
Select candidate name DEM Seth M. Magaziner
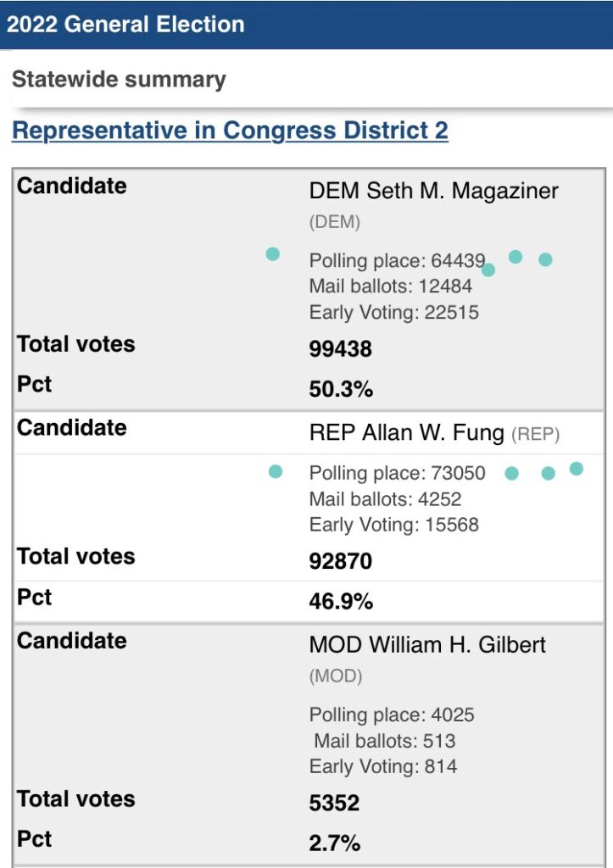pyautogui.click(x=433, y=191)
